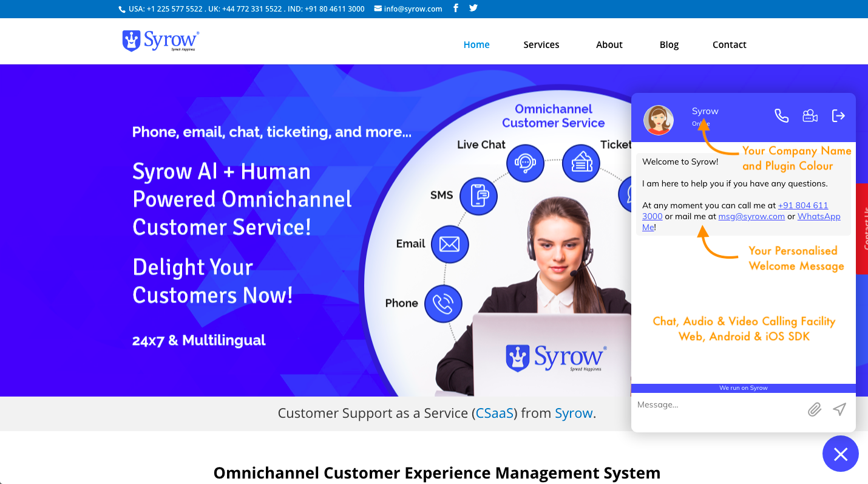
Task: Click the attachment paperclip icon
Action: click(815, 409)
